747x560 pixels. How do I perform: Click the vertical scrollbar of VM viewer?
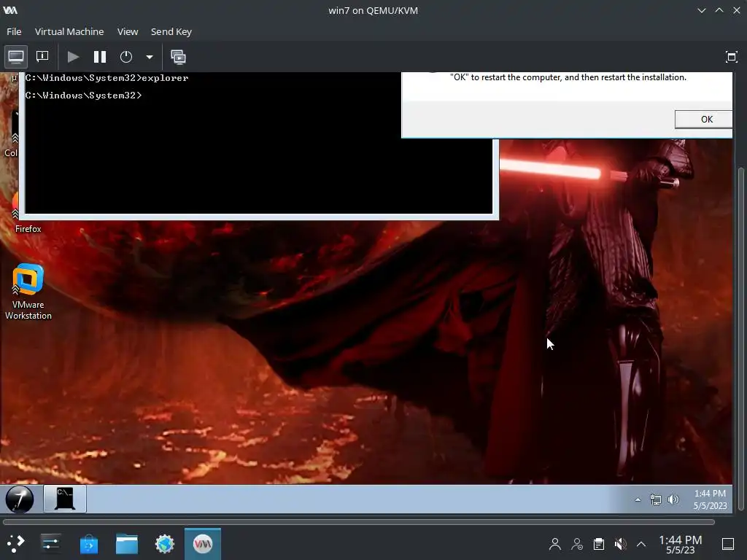[740, 338]
